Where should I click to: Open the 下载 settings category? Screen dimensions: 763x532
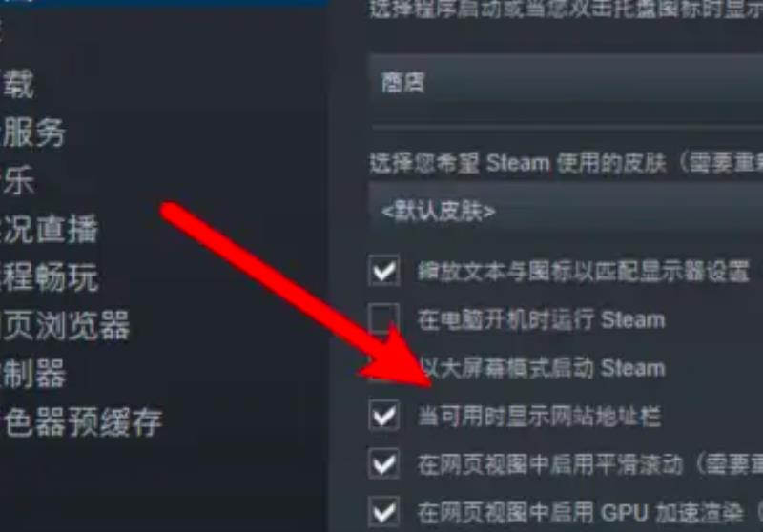point(17,84)
